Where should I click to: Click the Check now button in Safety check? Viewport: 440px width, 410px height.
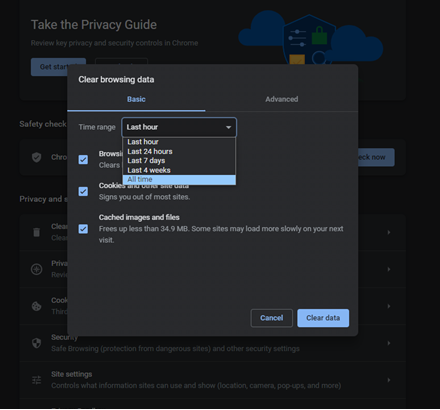pyautogui.click(x=376, y=157)
